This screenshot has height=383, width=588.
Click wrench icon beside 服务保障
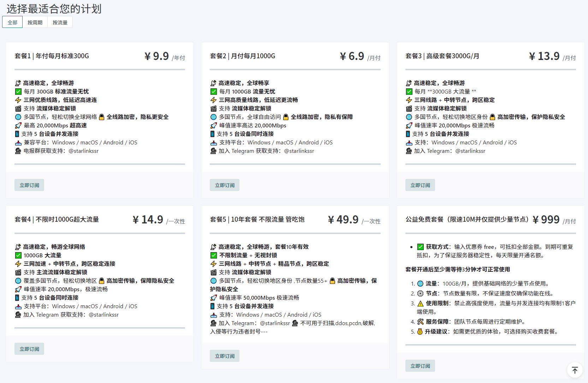(x=420, y=322)
